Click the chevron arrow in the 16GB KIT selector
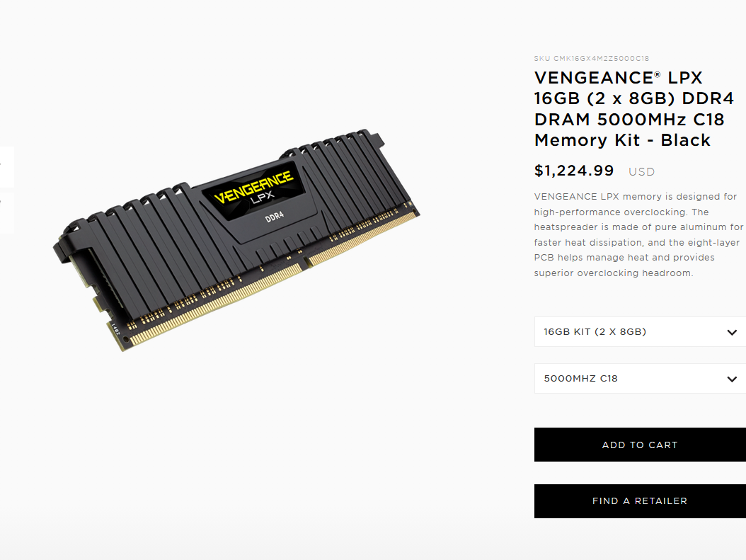Image resolution: width=746 pixels, height=560 pixels. (x=732, y=332)
